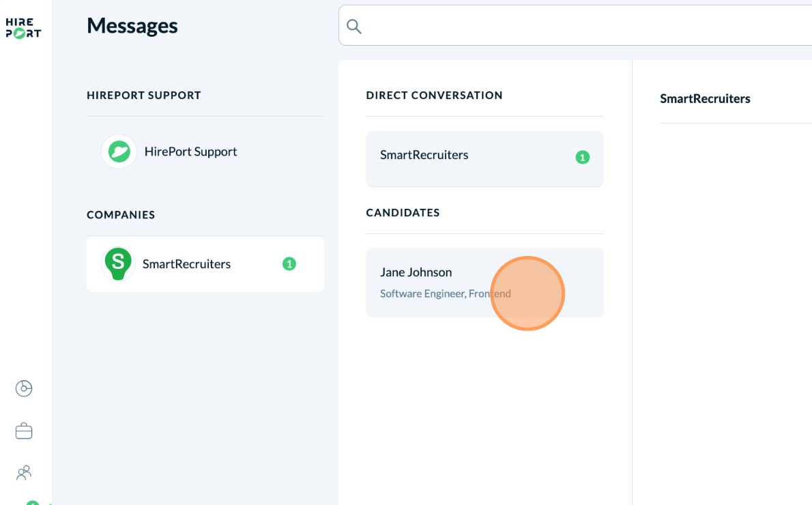Open the dashboard chart sidebar icon
The image size is (812, 505).
point(24,388)
